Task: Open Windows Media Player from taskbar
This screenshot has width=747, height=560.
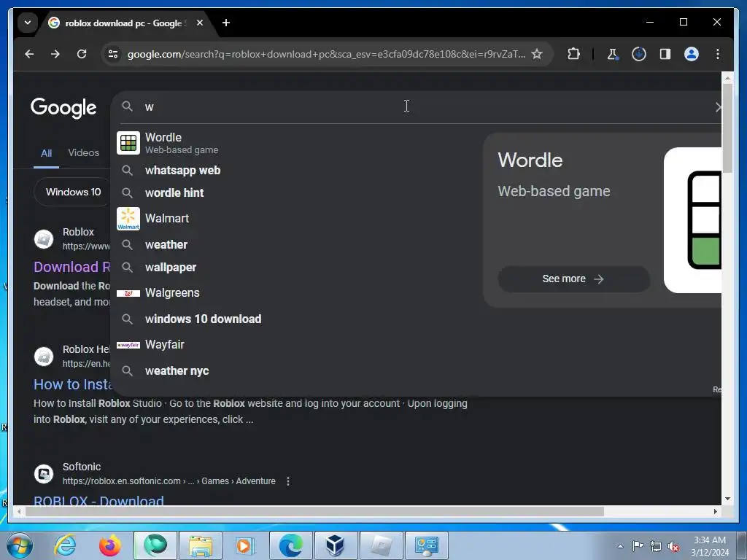Action: [244, 545]
